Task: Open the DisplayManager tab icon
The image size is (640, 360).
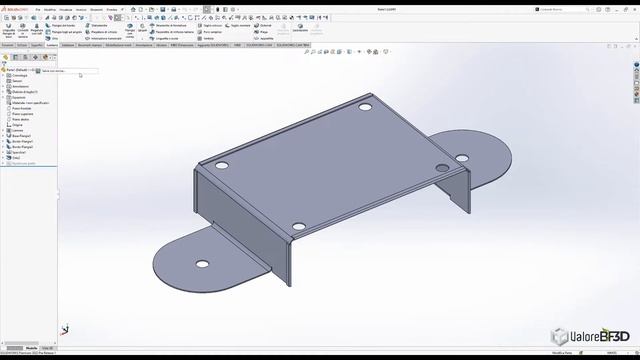Action: tap(45, 57)
